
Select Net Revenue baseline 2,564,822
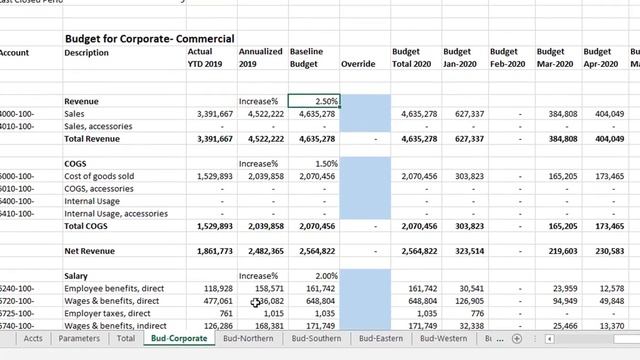[x=317, y=251]
